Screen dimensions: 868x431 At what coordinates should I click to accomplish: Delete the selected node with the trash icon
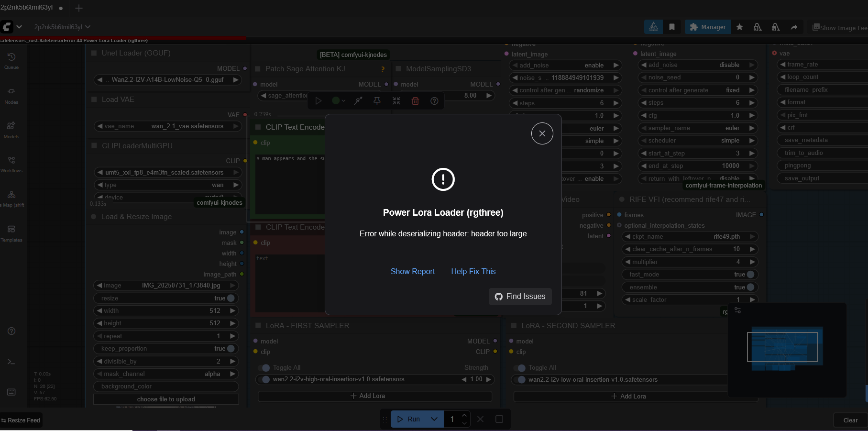tap(415, 100)
